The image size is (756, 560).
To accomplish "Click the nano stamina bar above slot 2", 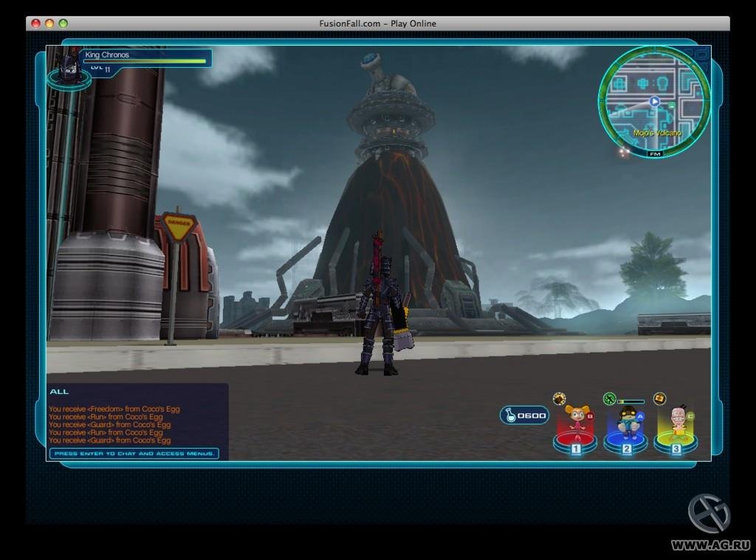I will tap(631, 401).
